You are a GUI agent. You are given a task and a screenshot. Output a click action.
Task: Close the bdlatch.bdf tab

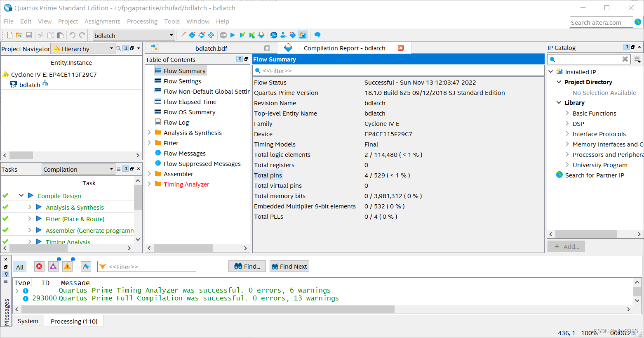pos(267,48)
